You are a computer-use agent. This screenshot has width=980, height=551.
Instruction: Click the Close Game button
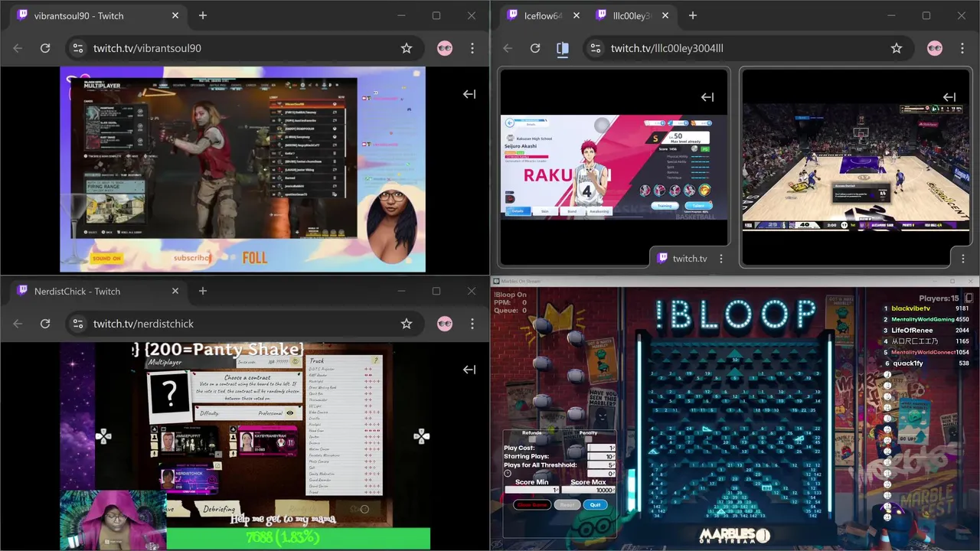point(532,505)
